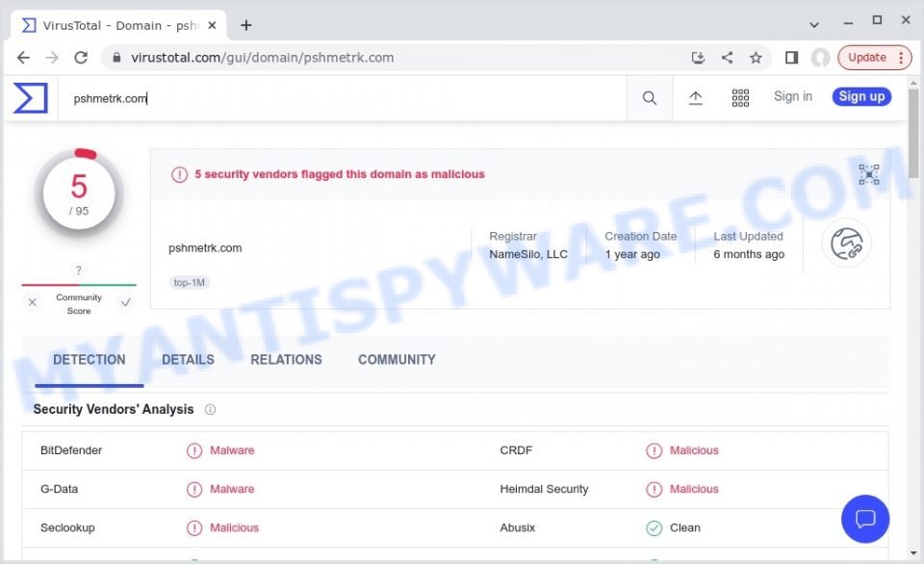Open the tab search dropdown chevron
The image size is (924, 564).
pyautogui.click(x=814, y=25)
